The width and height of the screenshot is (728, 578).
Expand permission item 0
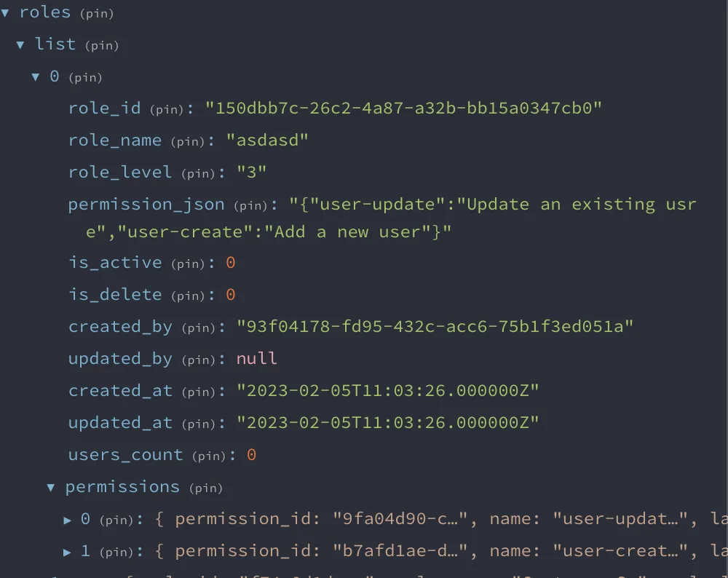pyautogui.click(x=68, y=520)
